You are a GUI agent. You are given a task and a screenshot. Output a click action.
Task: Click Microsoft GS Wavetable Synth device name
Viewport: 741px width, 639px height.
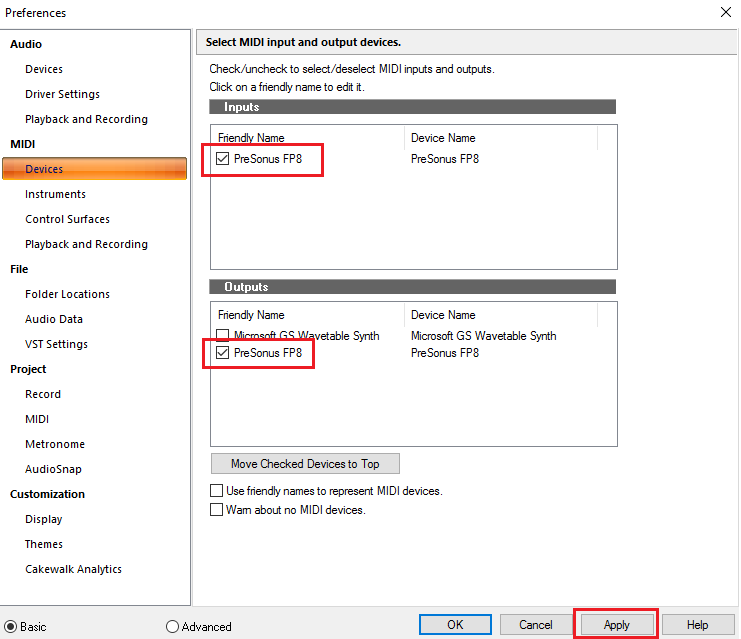click(x=483, y=336)
